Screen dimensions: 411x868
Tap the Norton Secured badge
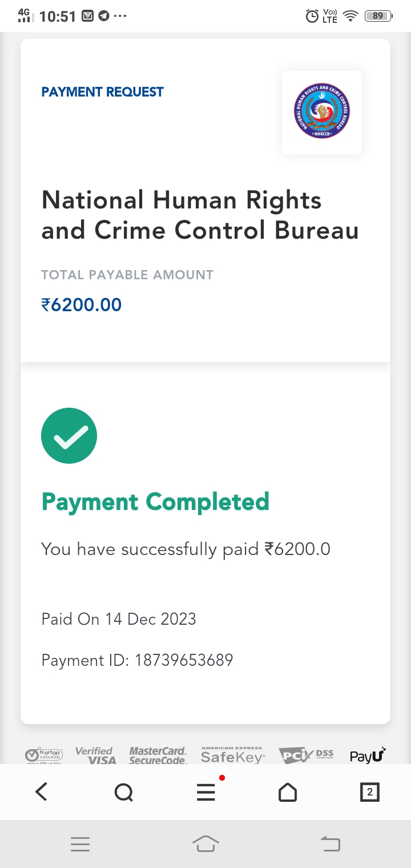click(44, 756)
